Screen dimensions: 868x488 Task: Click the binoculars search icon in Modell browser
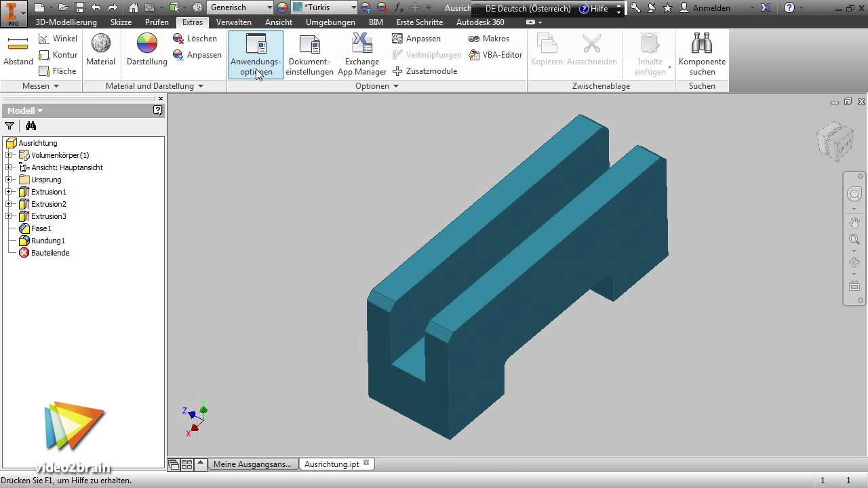31,126
